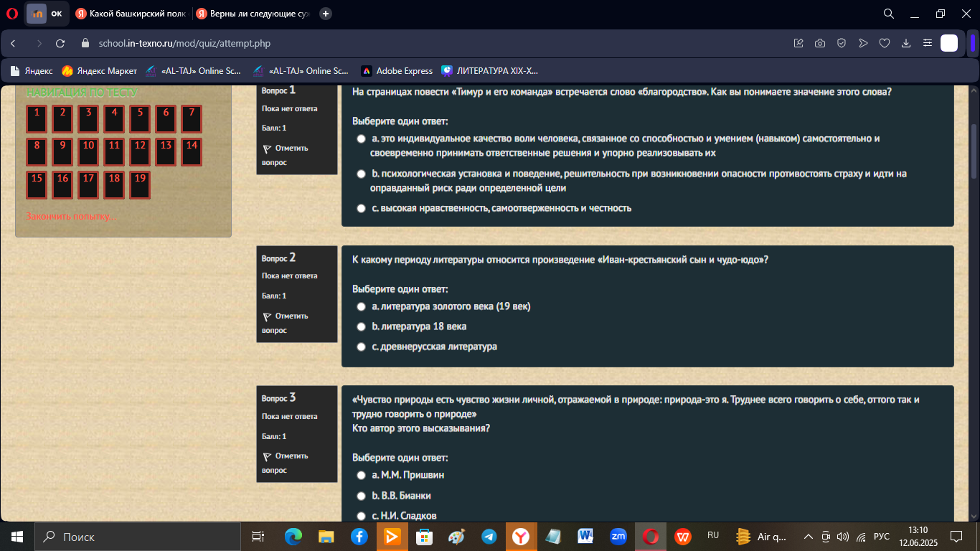This screenshot has height=551, width=980.
Task: Open the downloads icon in browser toolbar
Action: click(906, 43)
